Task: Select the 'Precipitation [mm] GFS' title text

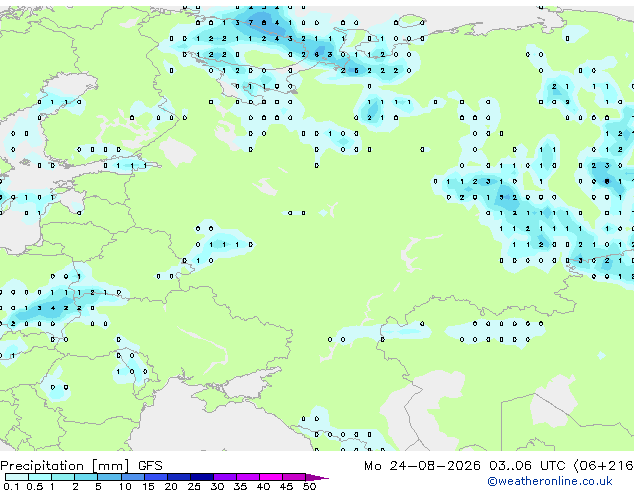Action: (x=81, y=466)
